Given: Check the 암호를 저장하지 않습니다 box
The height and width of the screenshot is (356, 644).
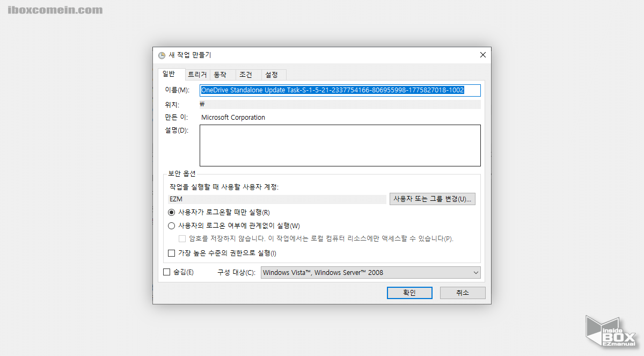Looking at the screenshot, I should pyautogui.click(x=182, y=238).
